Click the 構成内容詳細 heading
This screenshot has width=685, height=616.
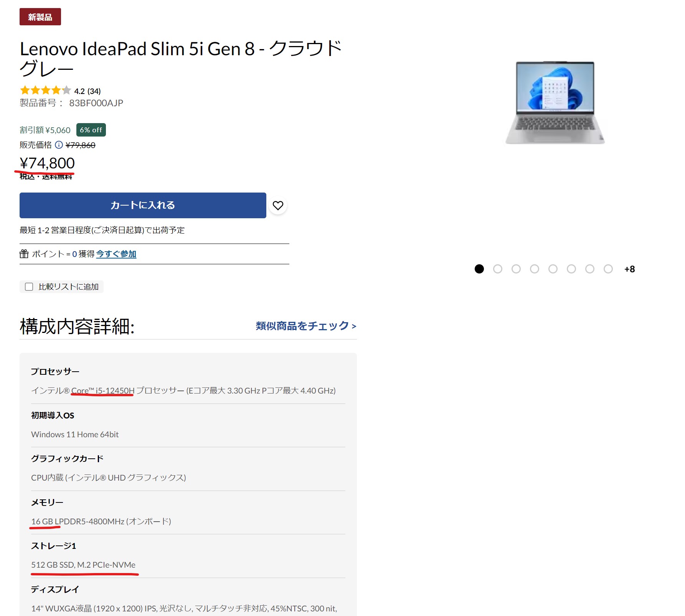77,327
